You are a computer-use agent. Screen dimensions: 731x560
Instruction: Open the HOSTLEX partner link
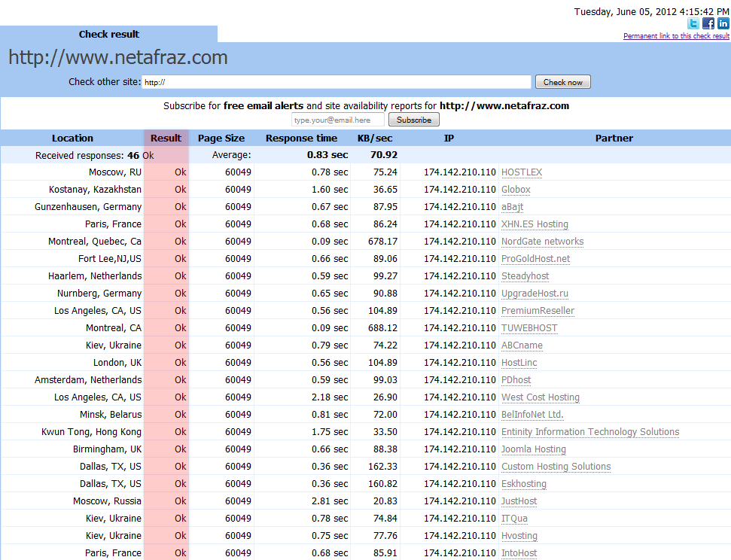pyautogui.click(x=522, y=172)
